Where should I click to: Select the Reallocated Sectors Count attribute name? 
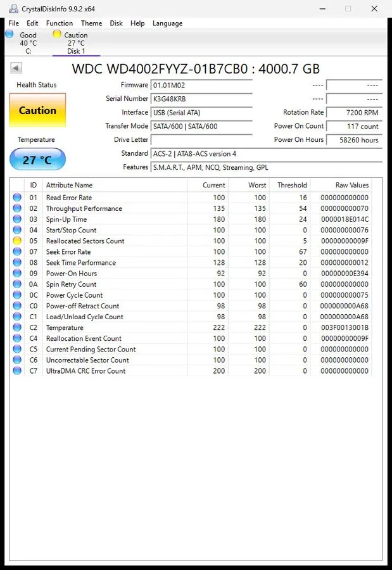tap(85, 241)
